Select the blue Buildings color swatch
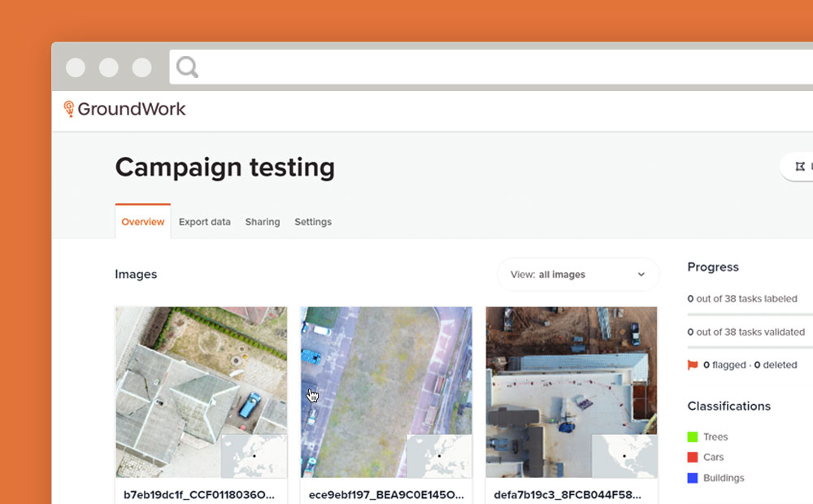This screenshot has height=504, width=813. 693,478
